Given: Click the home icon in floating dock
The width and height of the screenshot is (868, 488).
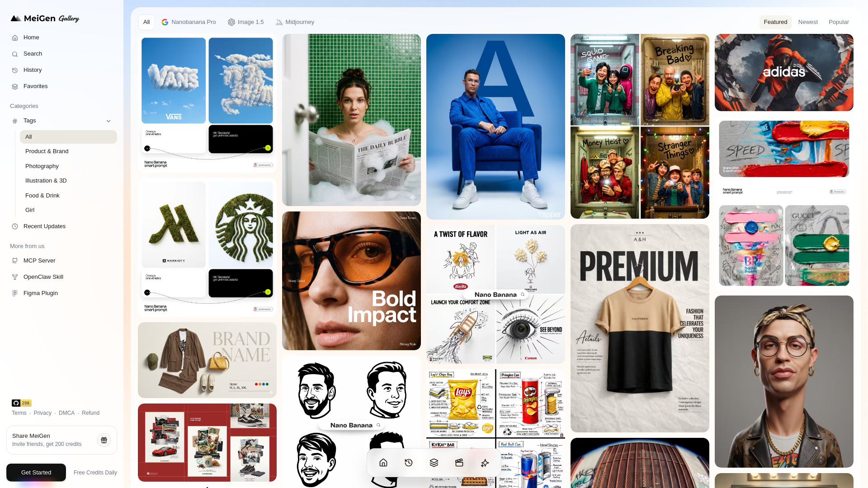Looking at the screenshot, I should tap(383, 463).
